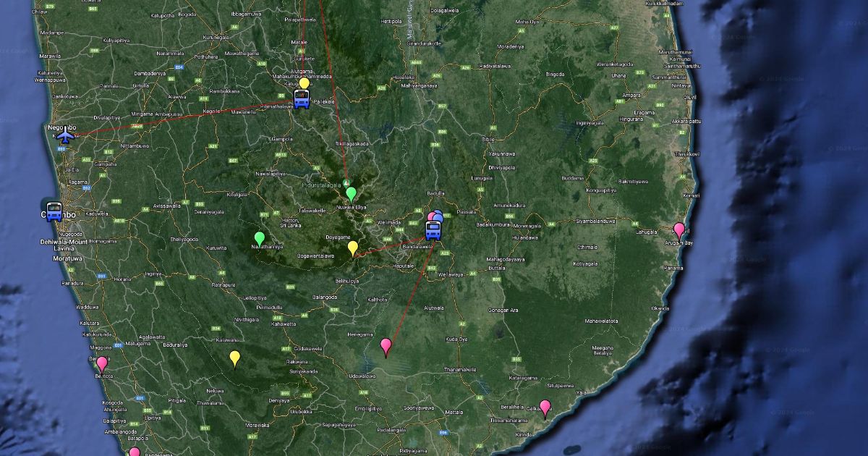Click the pink and blue pins above Bandarawela bus
The image size is (868, 456).
435,215
